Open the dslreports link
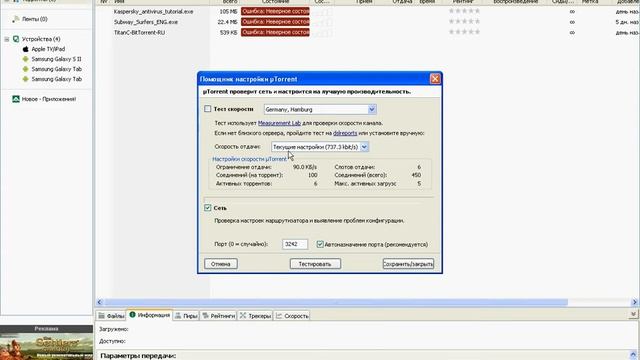 [345, 133]
